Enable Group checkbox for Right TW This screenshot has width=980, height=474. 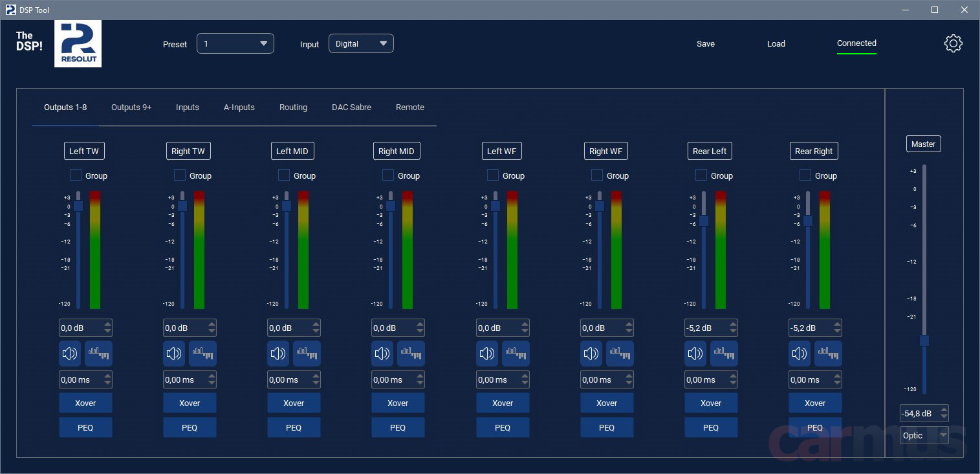point(180,175)
